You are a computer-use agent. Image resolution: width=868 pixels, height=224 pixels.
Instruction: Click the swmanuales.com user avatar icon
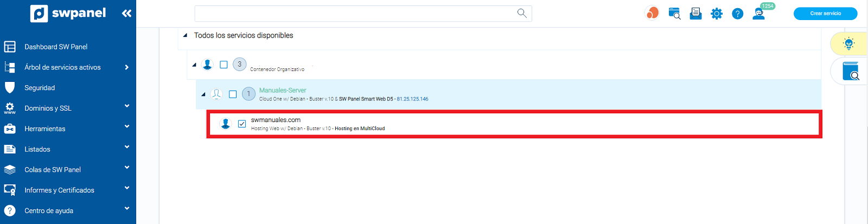pos(226,124)
